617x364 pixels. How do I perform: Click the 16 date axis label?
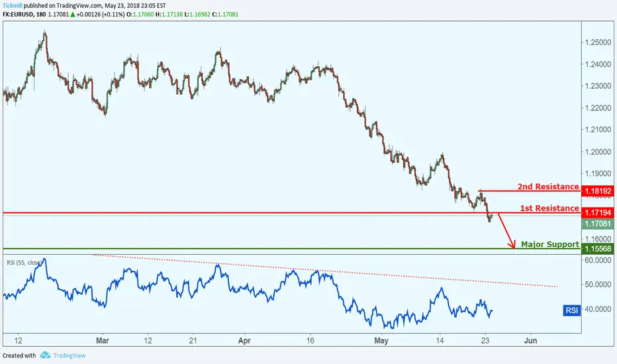310,340
